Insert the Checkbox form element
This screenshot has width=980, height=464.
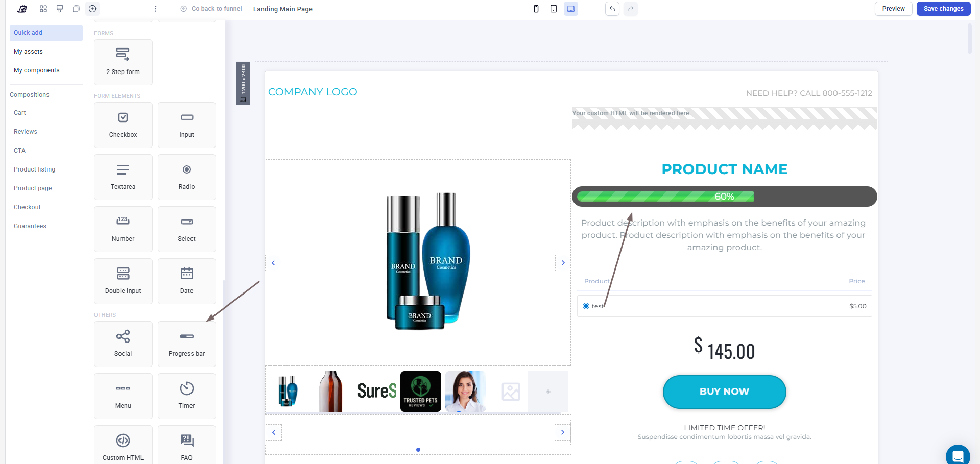coord(123,125)
